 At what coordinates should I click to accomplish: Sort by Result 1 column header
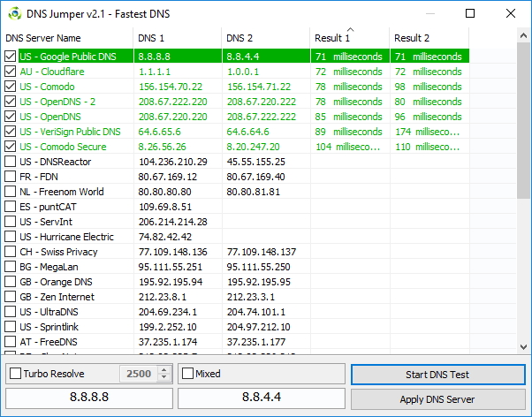coord(350,38)
